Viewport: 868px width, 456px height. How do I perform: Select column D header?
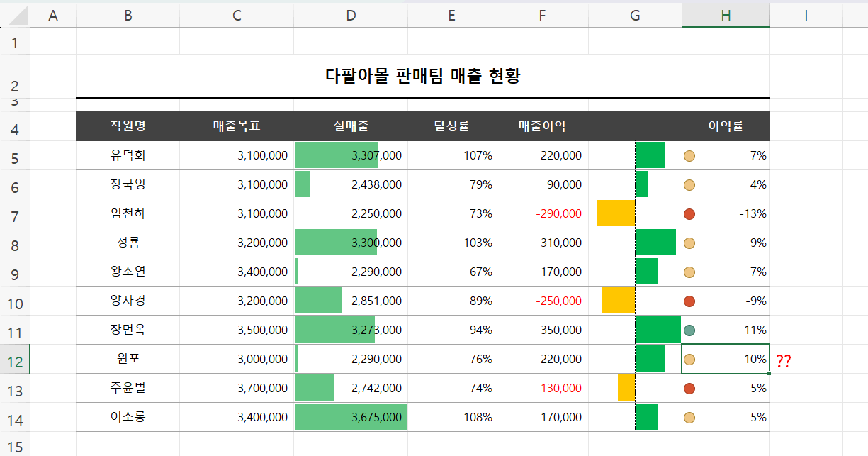[x=351, y=15]
